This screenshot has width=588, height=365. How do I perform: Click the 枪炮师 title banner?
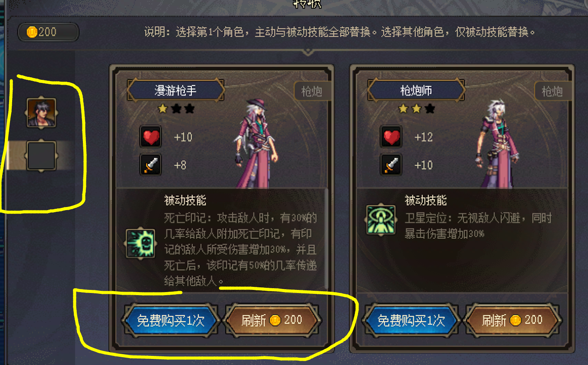[x=416, y=90]
